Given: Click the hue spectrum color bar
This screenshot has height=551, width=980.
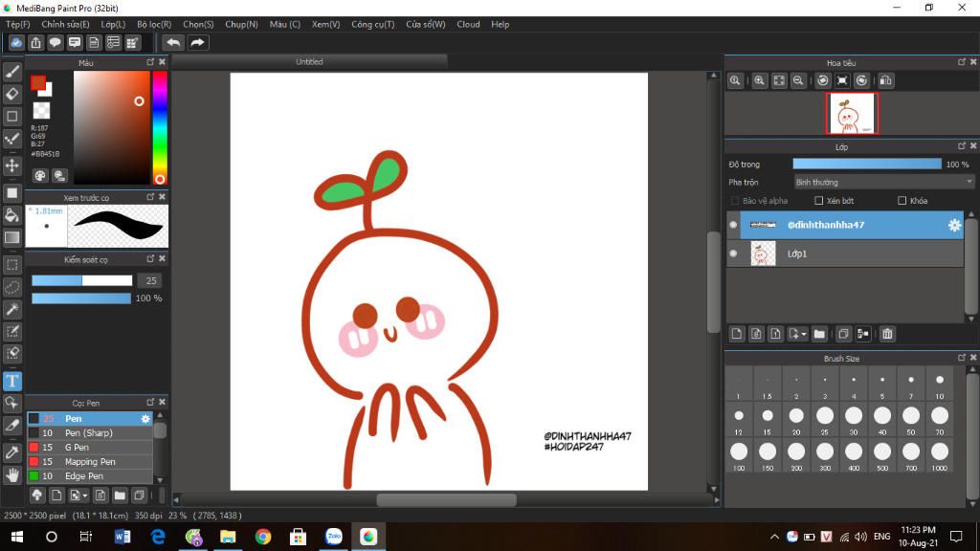Looking at the screenshot, I should coord(160,126).
